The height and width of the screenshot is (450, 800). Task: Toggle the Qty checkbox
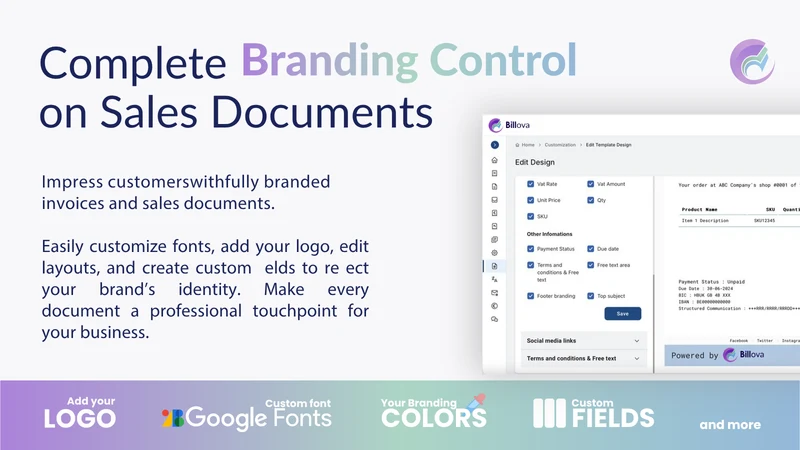point(590,200)
